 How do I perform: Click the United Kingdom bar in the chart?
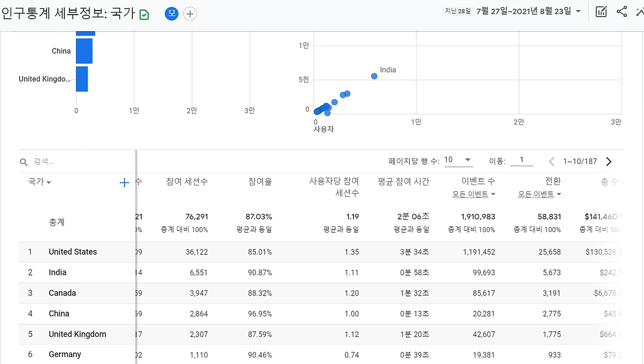point(82,79)
